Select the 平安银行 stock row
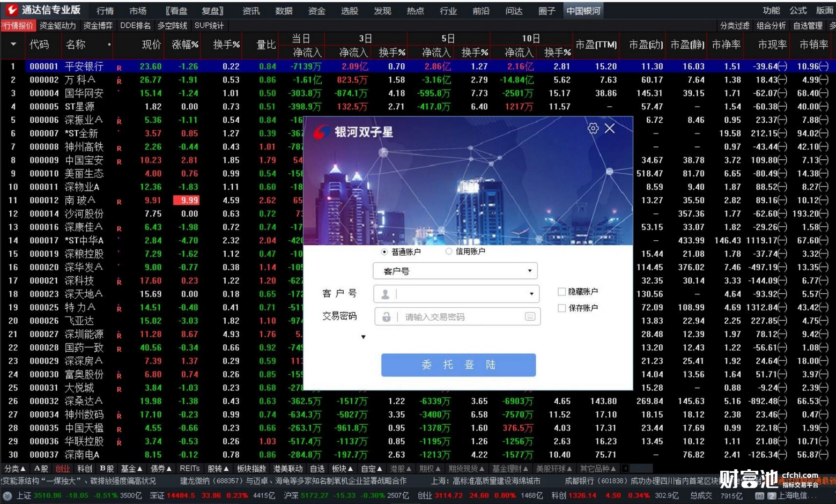The image size is (836, 504). click(x=418, y=66)
